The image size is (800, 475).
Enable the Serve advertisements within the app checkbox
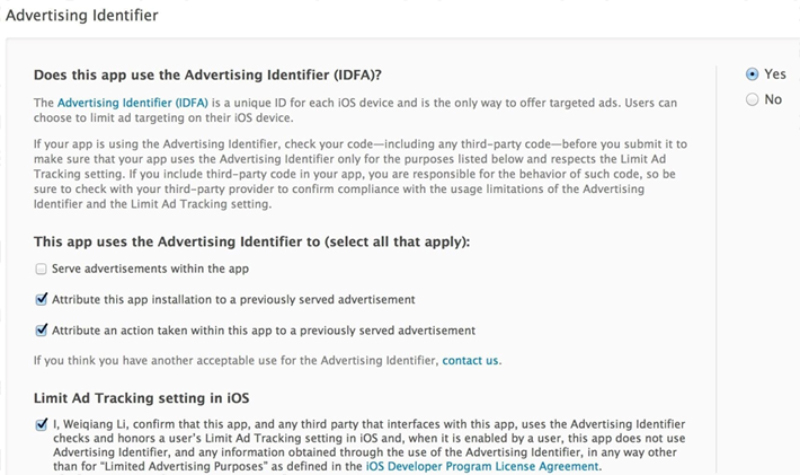(41, 269)
